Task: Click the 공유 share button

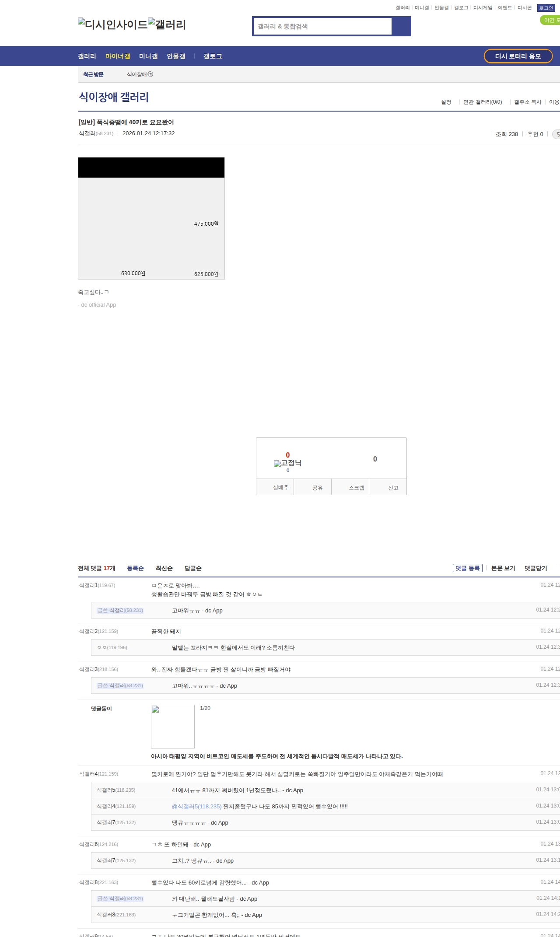Action: 313,487
